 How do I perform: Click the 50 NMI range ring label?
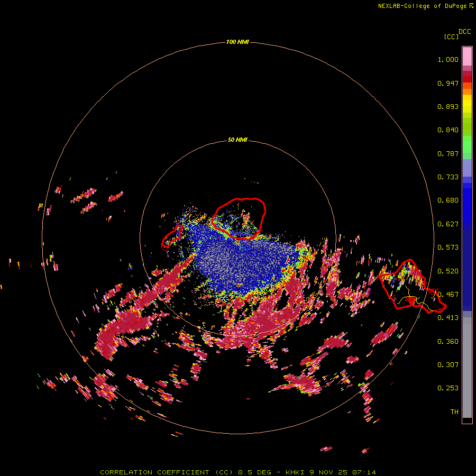click(237, 140)
